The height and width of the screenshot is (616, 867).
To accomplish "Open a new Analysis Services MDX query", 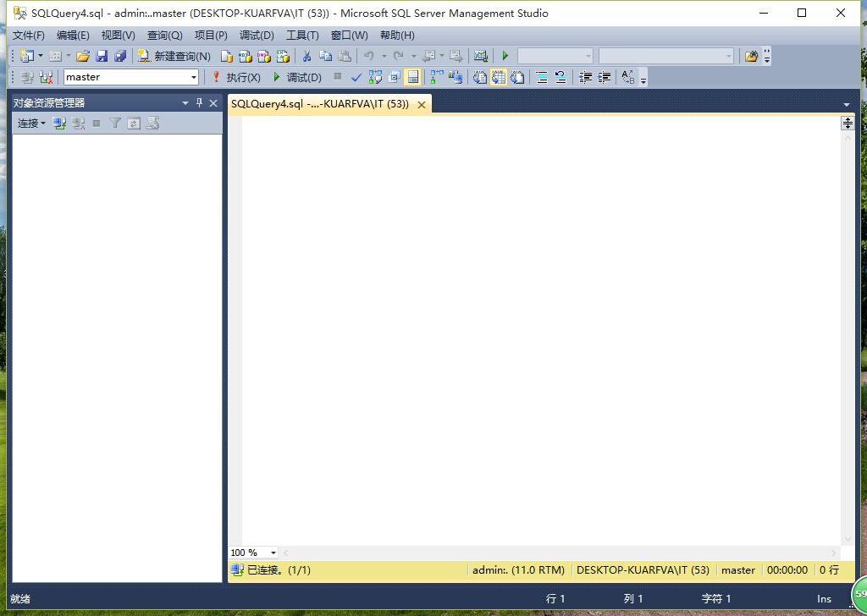I will click(245, 57).
